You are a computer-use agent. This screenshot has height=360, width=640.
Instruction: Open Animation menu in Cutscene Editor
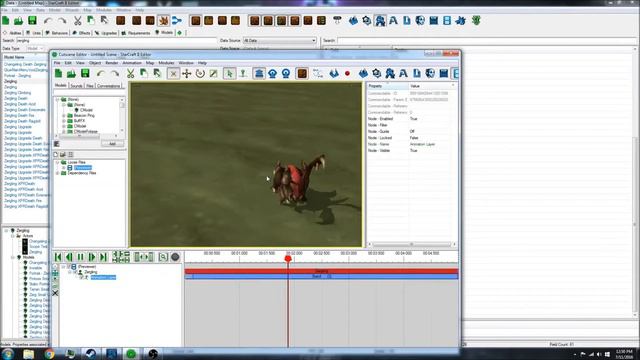click(132, 63)
